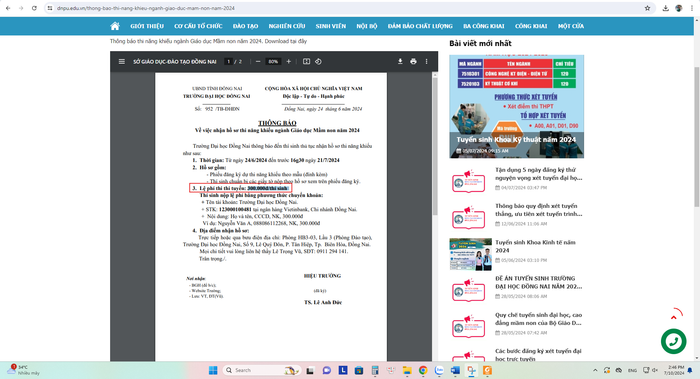Image resolution: width=700 pixels, height=379 pixels.
Task: Click 'Bài viết mới nhất' sidebar heading
Action: [x=480, y=43]
